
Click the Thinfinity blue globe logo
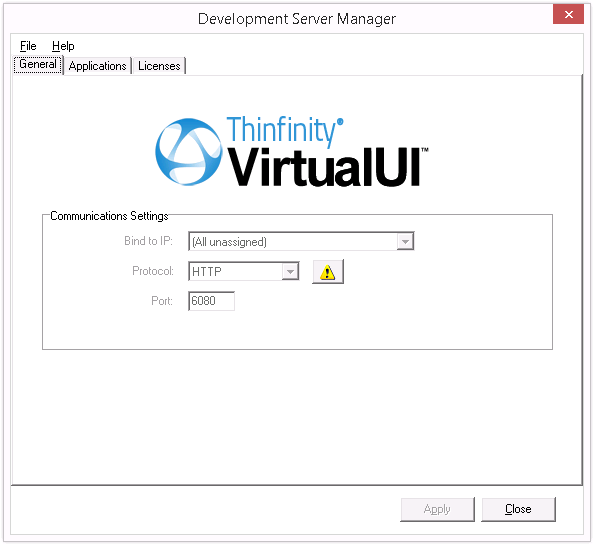pos(189,152)
